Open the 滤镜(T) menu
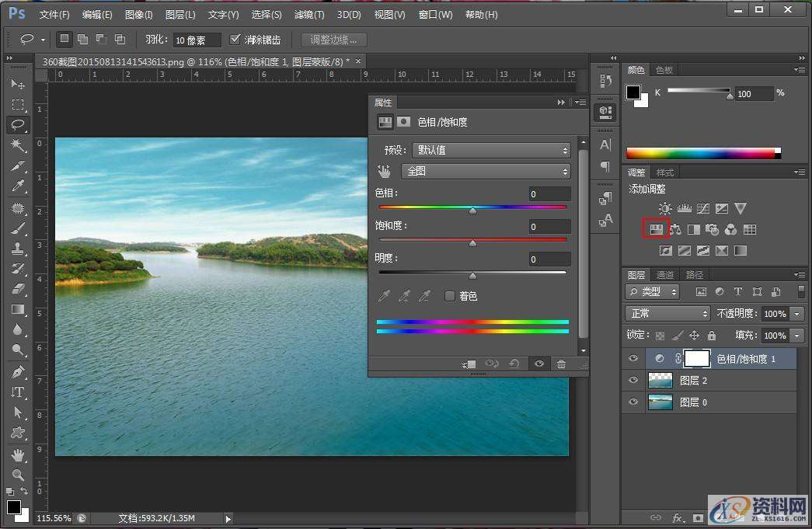 309,15
